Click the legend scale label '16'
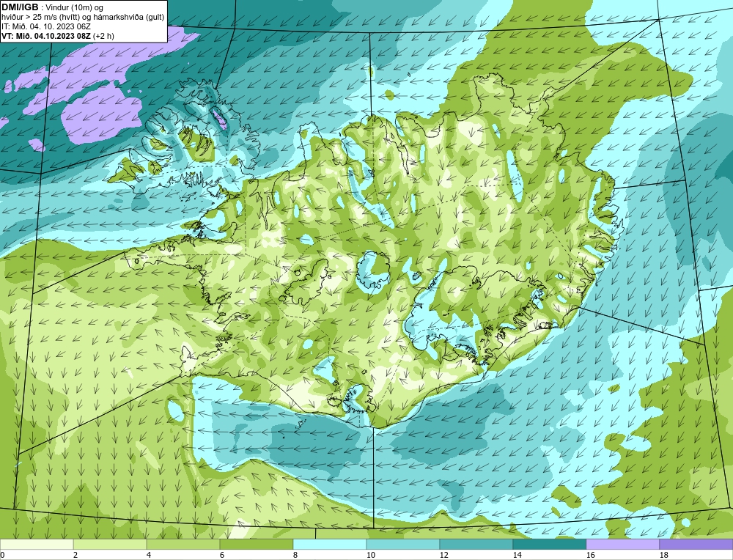The height and width of the screenshot is (560, 733). click(x=590, y=555)
